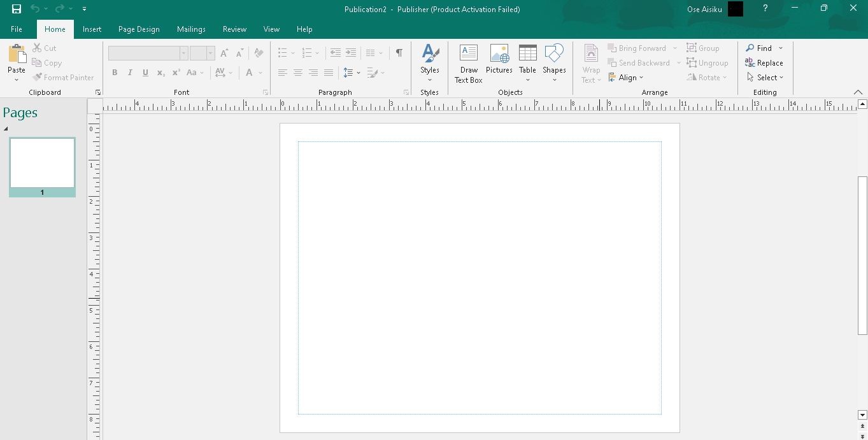
Task: Go to the Review tab
Action: [x=234, y=29]
